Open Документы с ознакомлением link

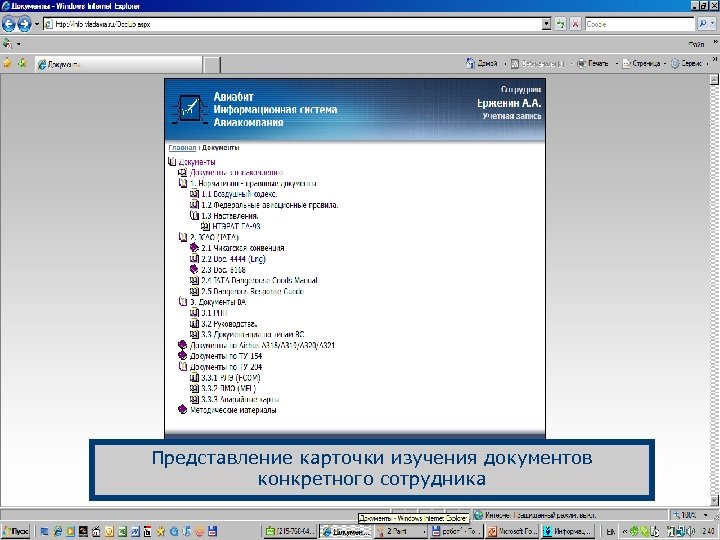236,173
